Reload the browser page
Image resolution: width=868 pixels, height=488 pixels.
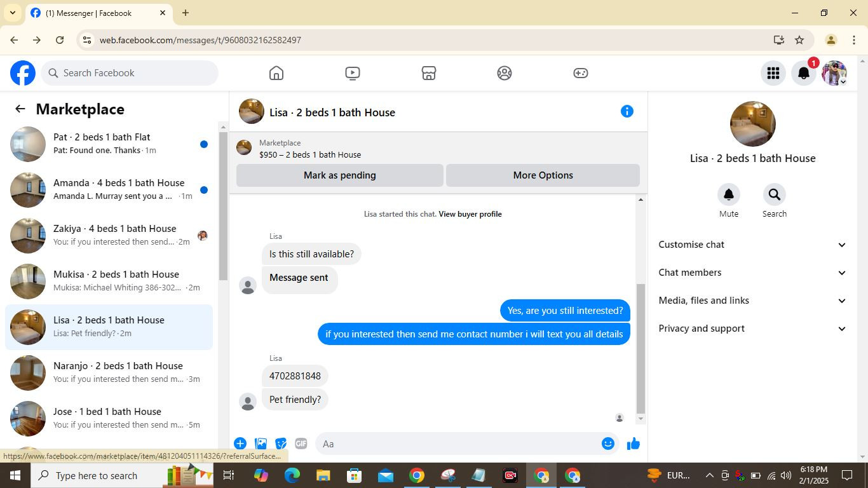point(60,40)
